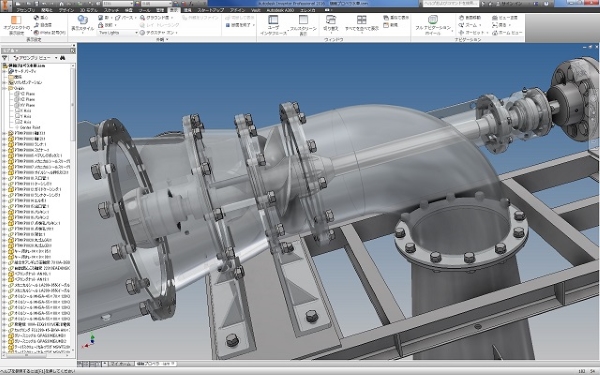
Task: Launch the Full Navigation Wheel icon
Action: (433, 25)
